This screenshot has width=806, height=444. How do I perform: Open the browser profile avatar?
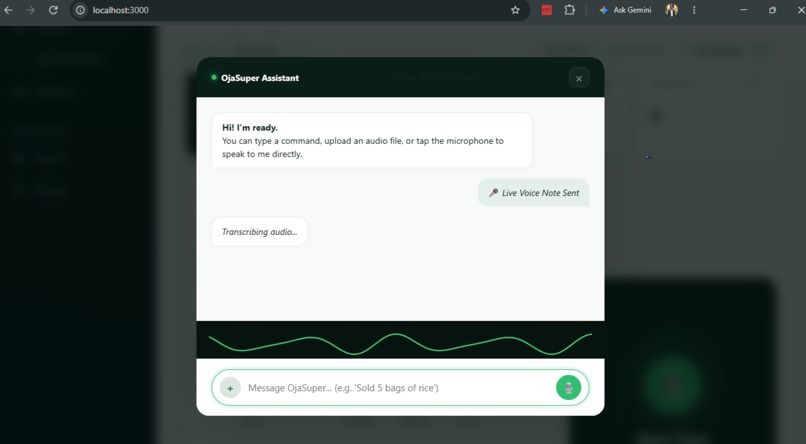pos(671,10)
